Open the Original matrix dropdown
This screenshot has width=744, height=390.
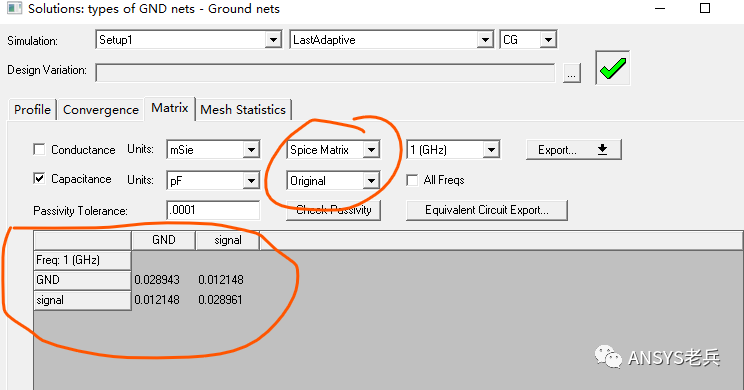pyautogui.click(x=371, y=181)
